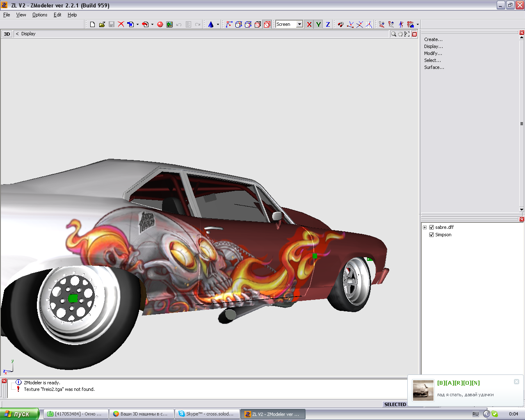Click the Open file folder icon
Viewport: 525px width, 420px height.
pos(102,24)
